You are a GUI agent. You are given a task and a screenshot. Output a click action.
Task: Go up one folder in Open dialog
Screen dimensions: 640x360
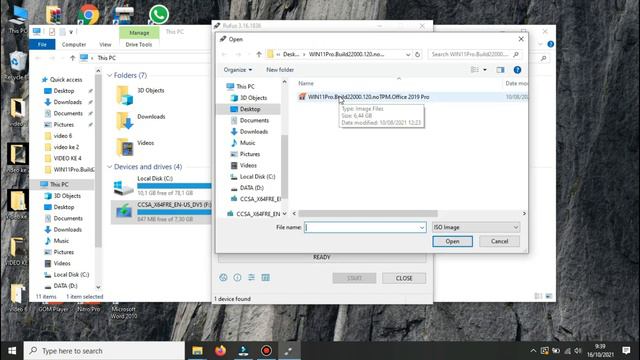[259, 54]
